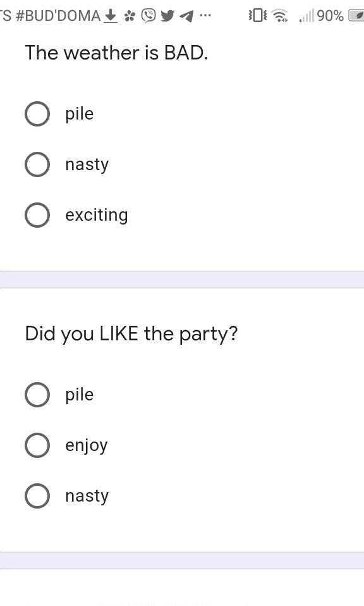Tap the 90% battery percentage text

point(330,16)
